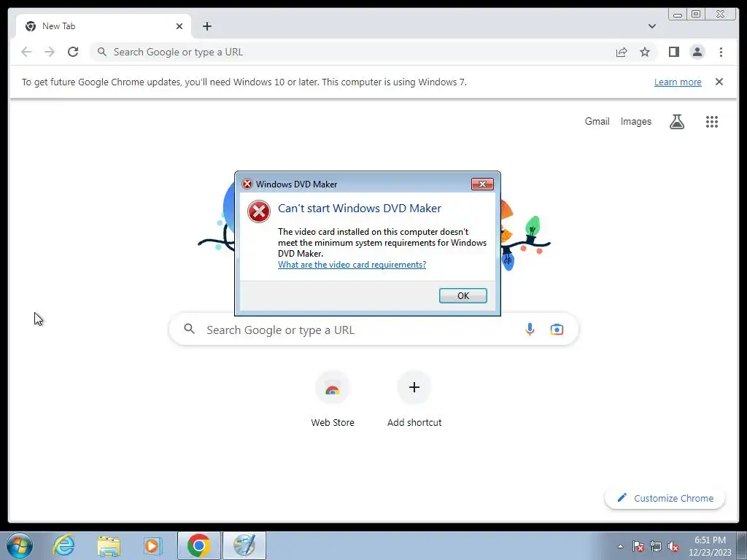Open the Chrome profile avatar menu
This screenshot has height=560, width=747.
pyautogui.click(x=697, y=52)
